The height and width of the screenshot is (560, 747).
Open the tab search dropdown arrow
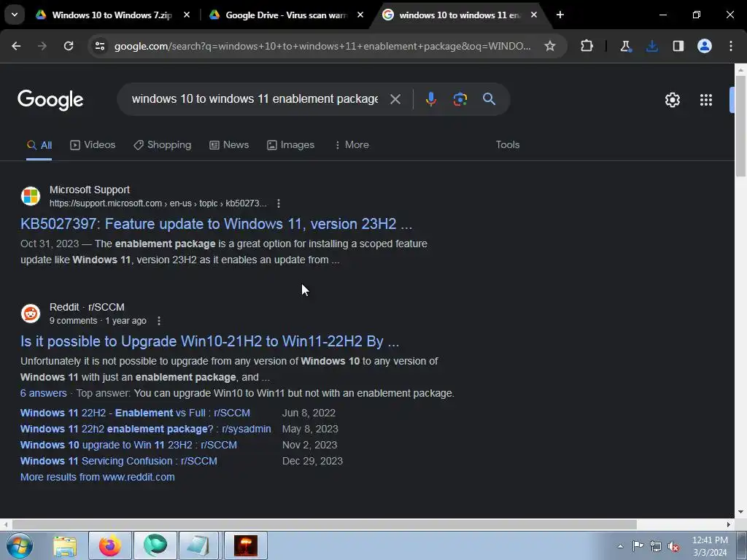click(x=15, y=15)
